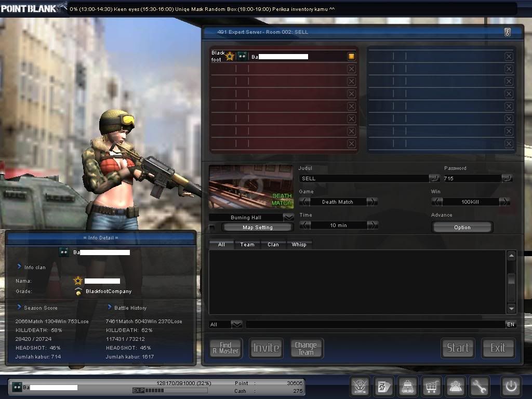532x399 pixels.
Task: Close the last red team slot
Action: click(x=352, y=143)
